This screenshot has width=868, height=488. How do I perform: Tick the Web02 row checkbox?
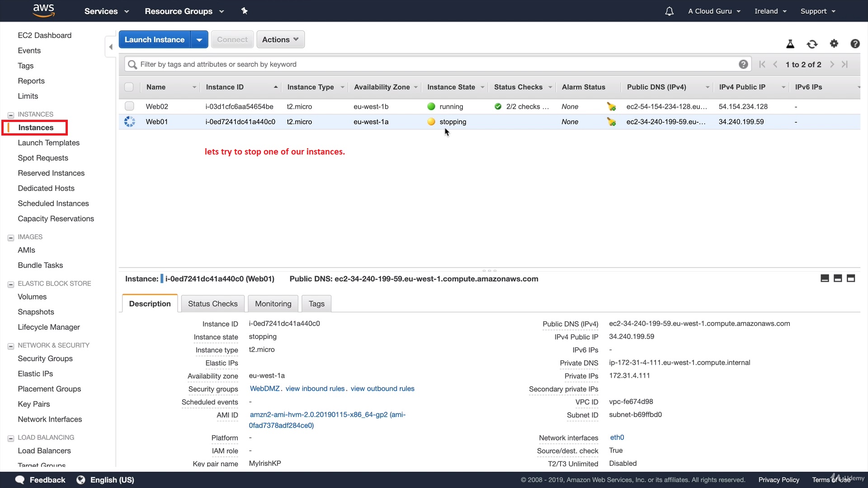pyautogui.click(x=129, y=106)
